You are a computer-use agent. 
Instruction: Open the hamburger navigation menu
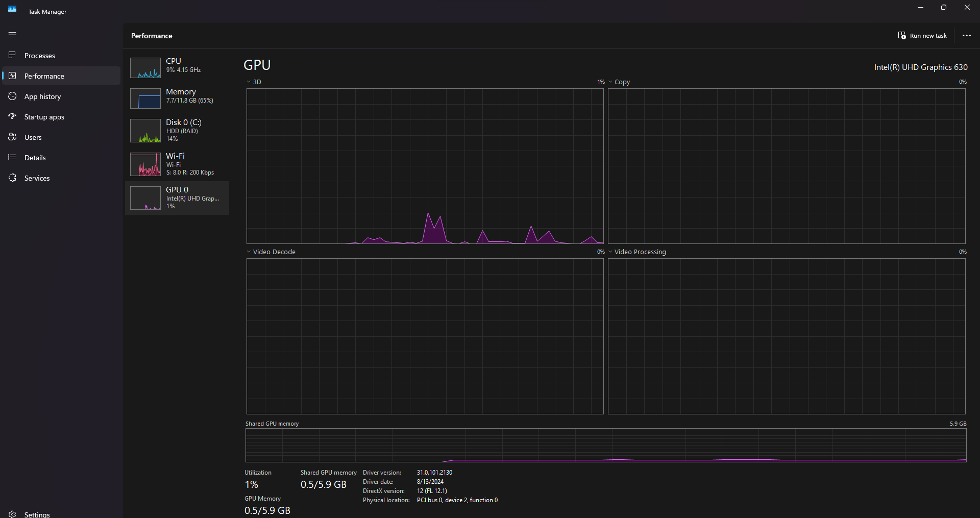[x=12, y=35]
